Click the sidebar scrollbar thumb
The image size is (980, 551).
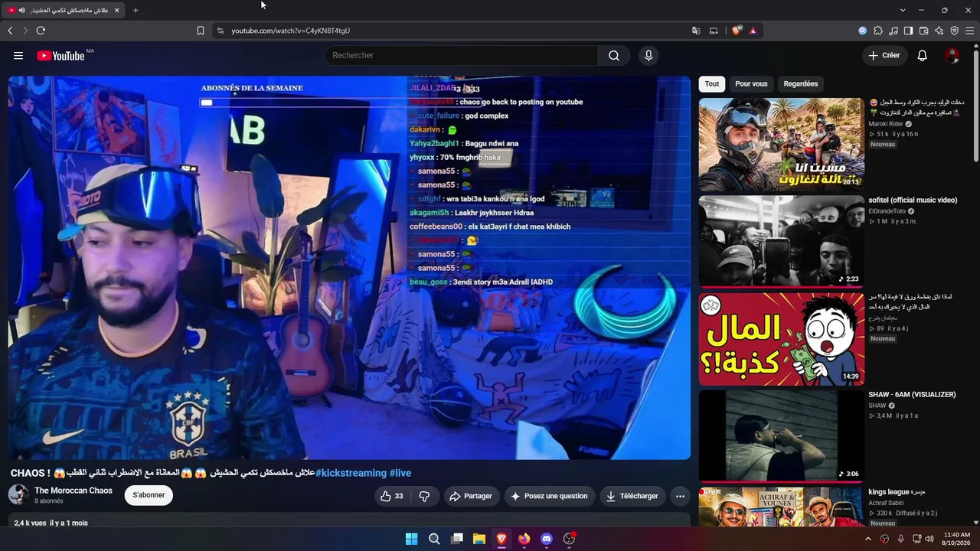pos(975,107)
